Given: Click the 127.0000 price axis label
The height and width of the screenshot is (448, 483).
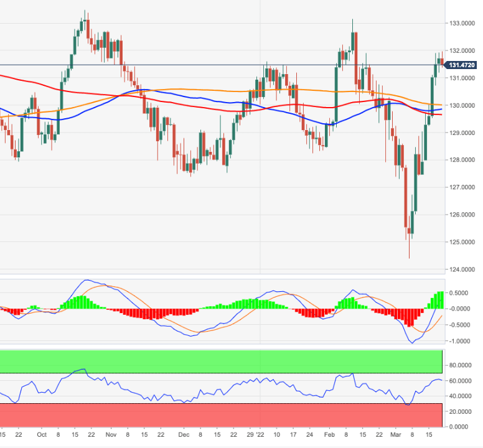Looking at the screenshot, I should point(462,187).
